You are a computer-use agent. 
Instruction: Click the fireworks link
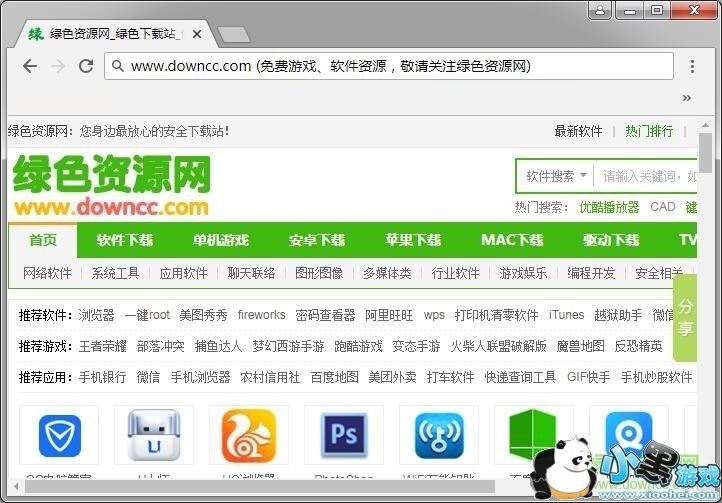[x=262, y=315]
